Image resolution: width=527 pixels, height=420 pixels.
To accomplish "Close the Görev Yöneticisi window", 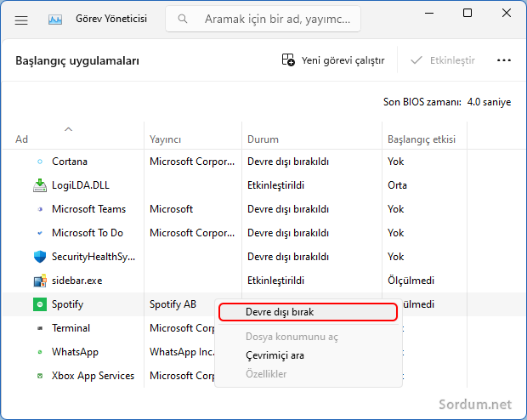I will point(507,13).
